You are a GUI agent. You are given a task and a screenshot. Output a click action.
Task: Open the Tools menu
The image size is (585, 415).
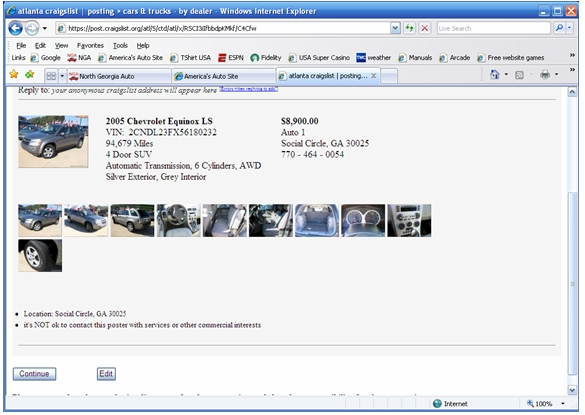coord(120,46)
